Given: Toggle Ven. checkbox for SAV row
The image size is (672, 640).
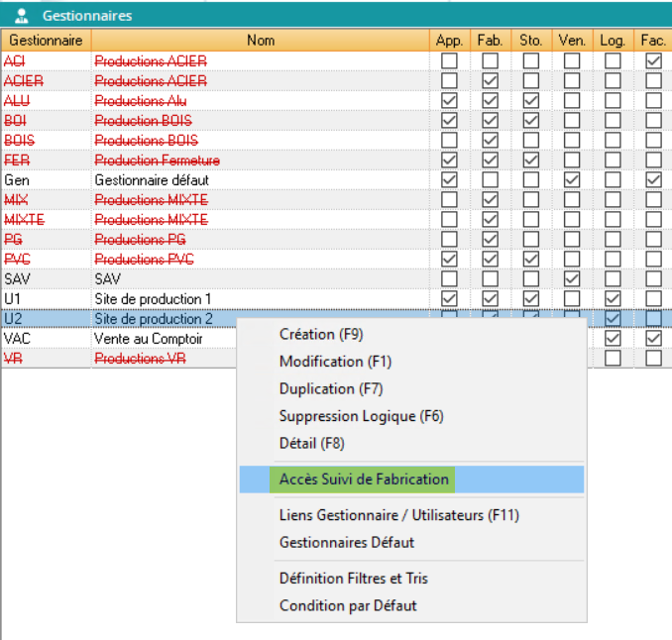Looking at the screenshot, I should coord(572,279).
